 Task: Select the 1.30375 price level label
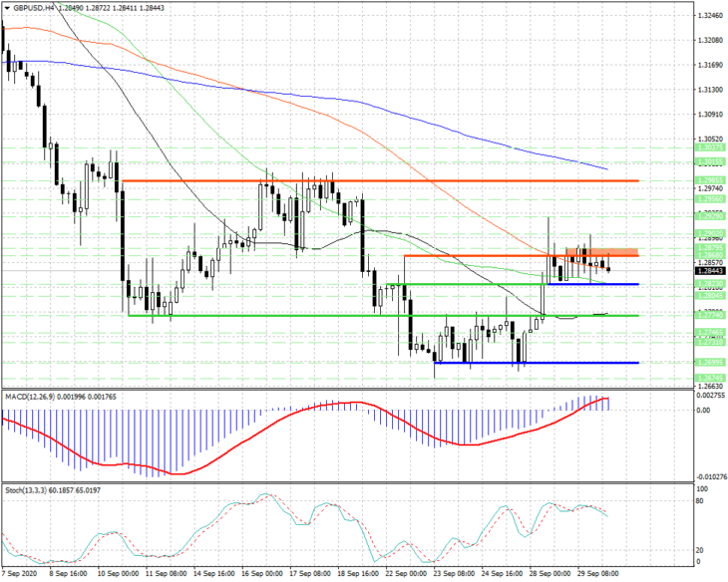coord(709,147)
